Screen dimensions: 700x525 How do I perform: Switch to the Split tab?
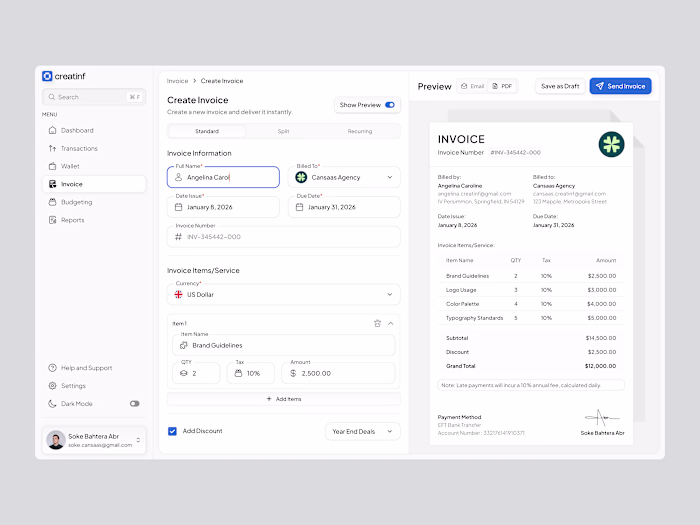pos(283,131)
